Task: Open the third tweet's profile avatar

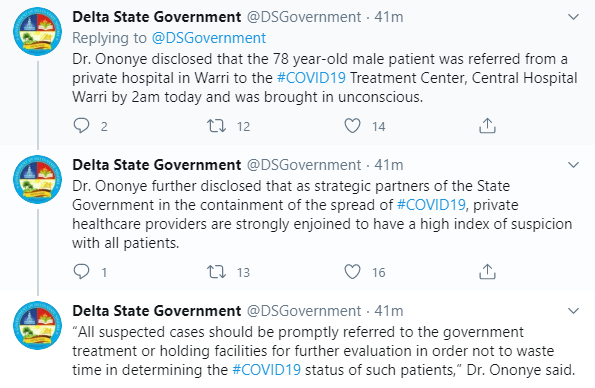Action: click(37, 325)
